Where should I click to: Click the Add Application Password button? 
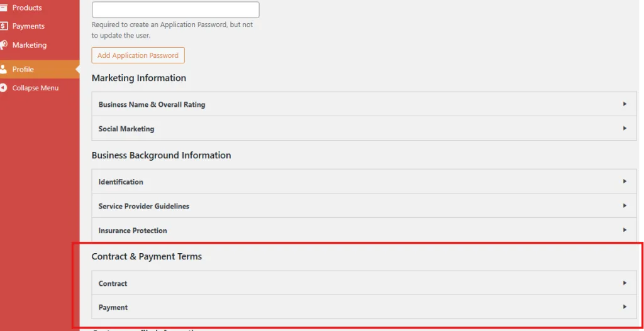[x=138, y=55]
